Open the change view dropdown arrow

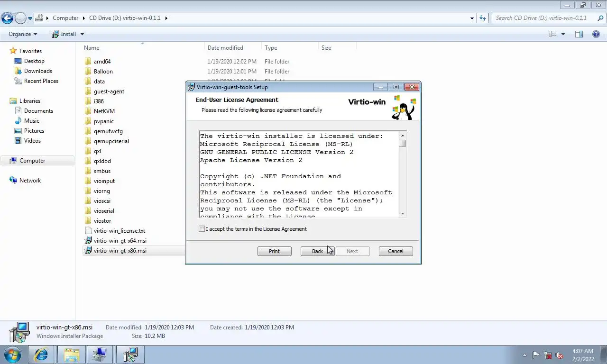(x=563, y=34)
